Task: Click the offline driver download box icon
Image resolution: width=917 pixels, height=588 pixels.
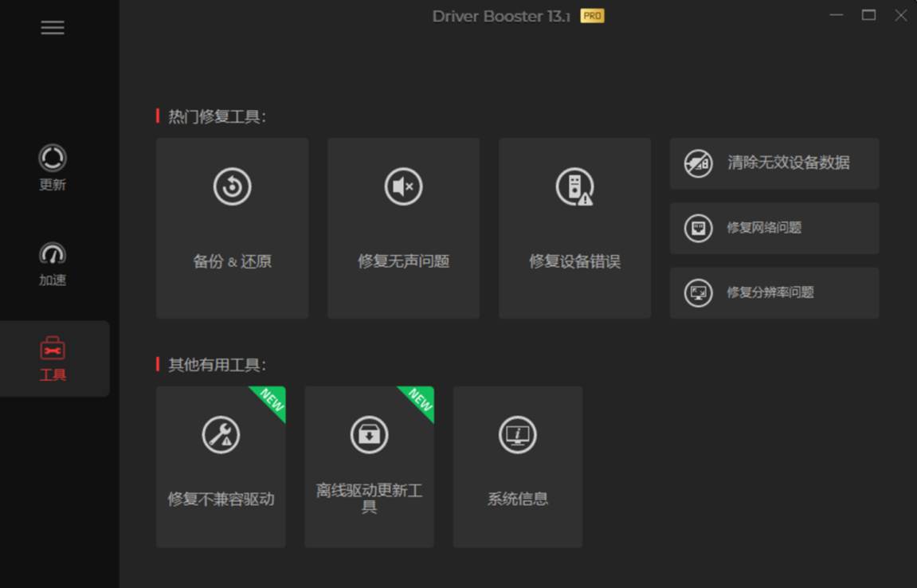Action: pos(369,435)
